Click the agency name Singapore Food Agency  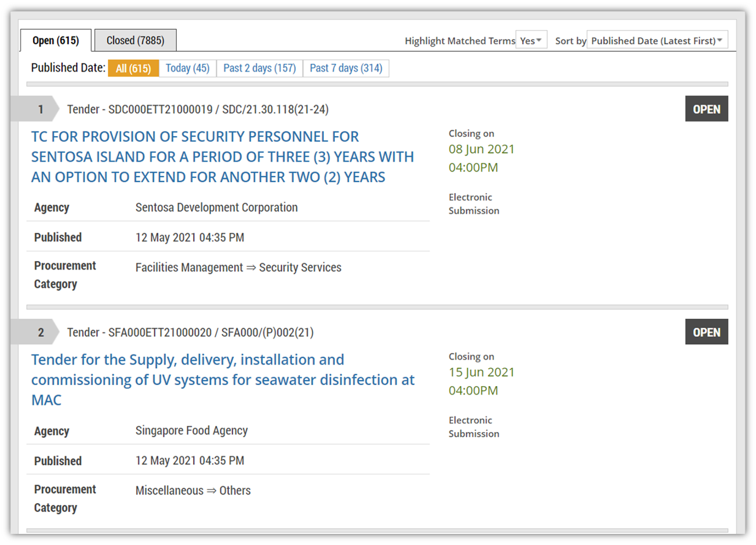click(x=192, y=430)
